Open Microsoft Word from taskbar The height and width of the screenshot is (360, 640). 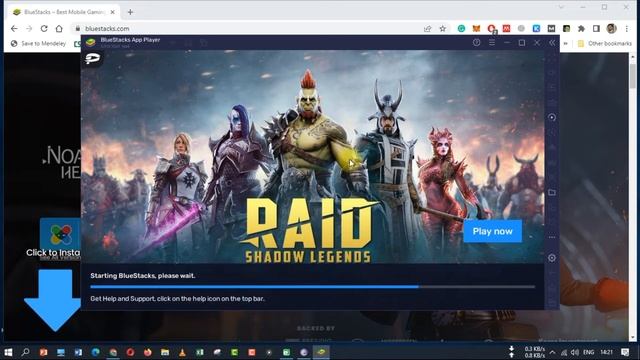78,352
